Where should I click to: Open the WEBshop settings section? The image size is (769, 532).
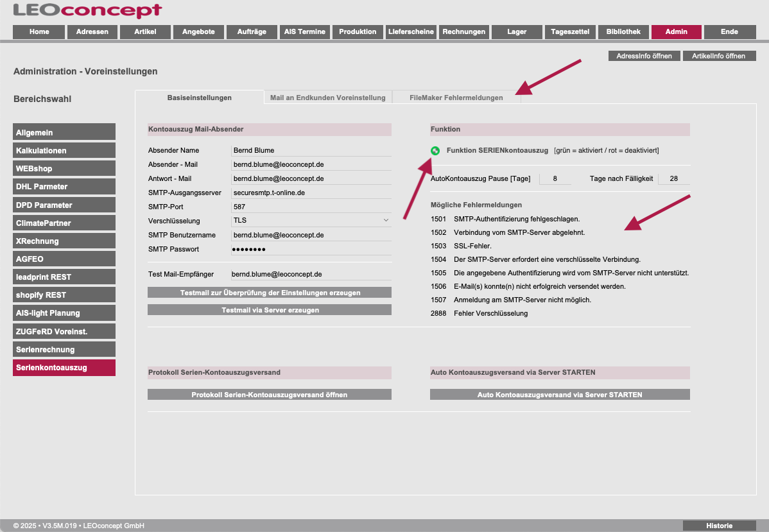pyautogui.click(x=64, y=169)
